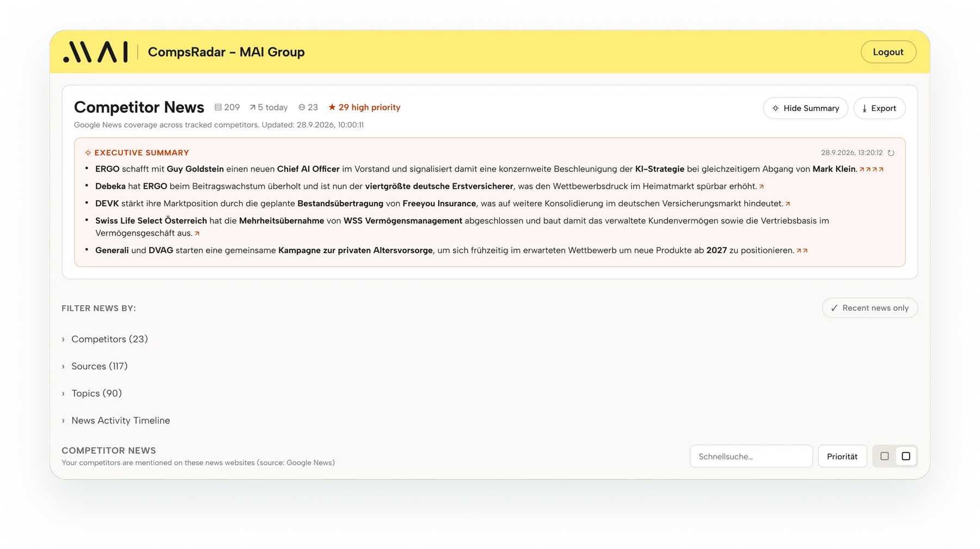
Task: Expand the Competitors (23) filter
Action: [x=105, y=339]
